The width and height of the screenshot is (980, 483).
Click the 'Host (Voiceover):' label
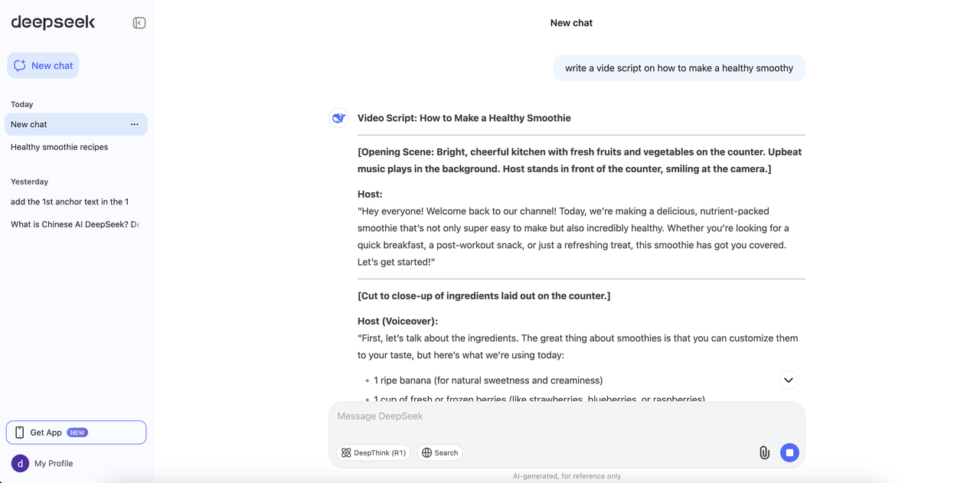point(397,321)
